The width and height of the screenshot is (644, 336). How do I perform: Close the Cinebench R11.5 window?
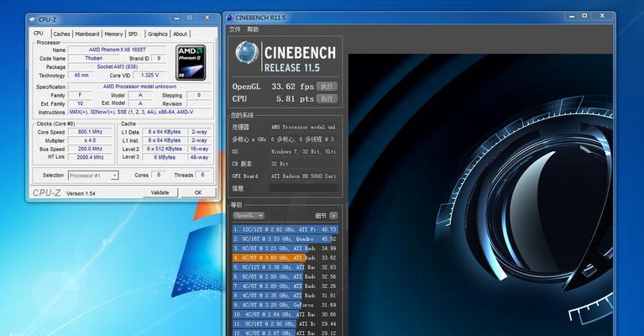602,16
